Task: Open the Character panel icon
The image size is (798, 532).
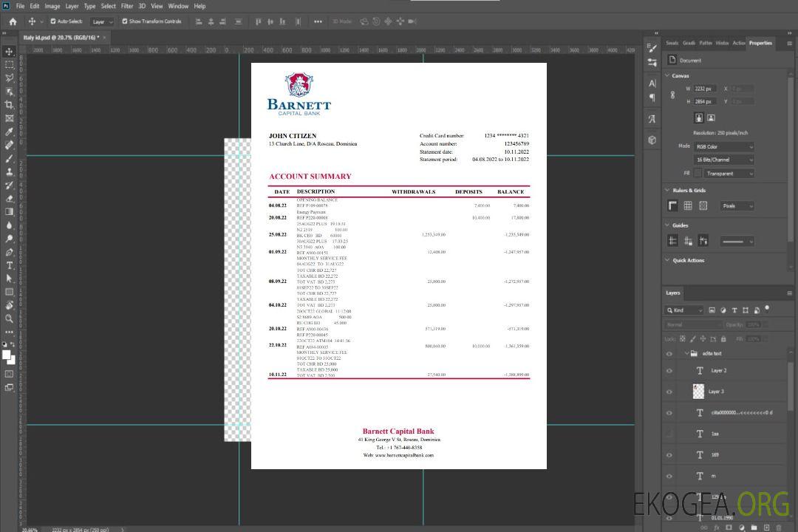Action: point(652,83)
